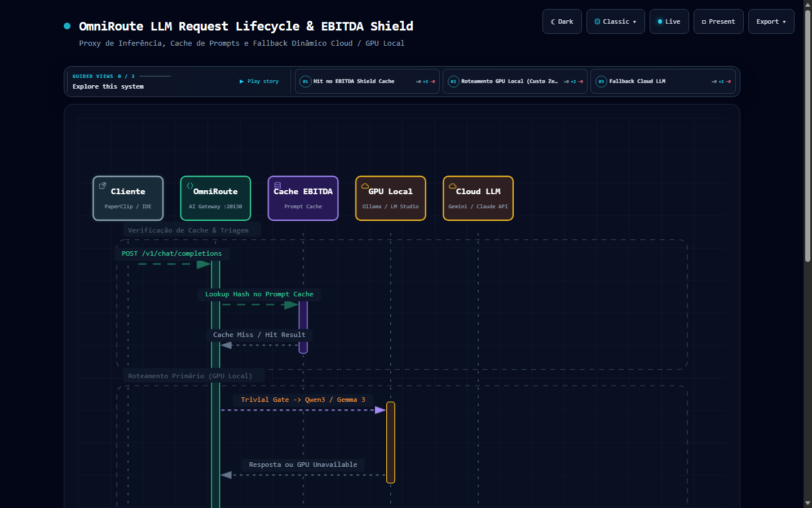Click the step number 02 circle badge
The height and width of the screenshot is (508, 812).
click(453, 81)
